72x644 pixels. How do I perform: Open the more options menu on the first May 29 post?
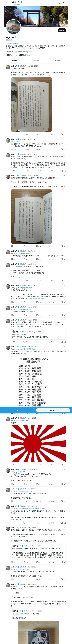click(65, 66)
